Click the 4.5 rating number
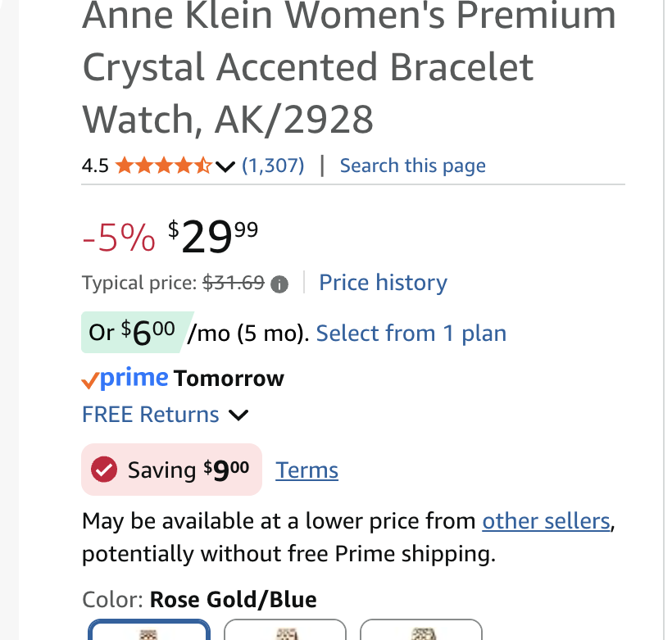This screenshot has height=640, width=672. [95, 166]
